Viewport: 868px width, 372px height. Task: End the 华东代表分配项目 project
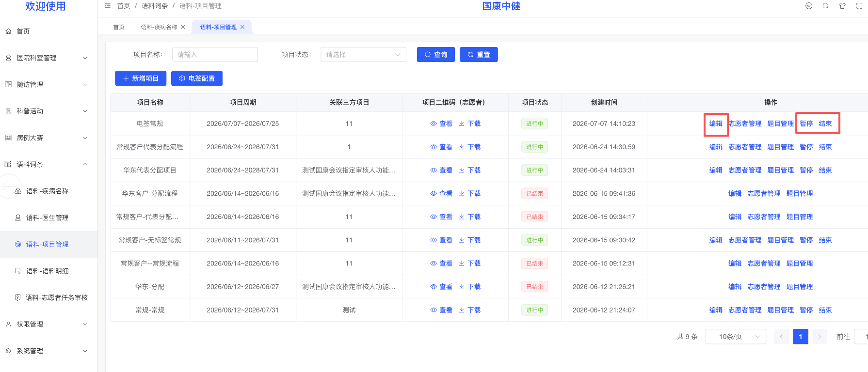pyautogui.click(x=825, y=170)
